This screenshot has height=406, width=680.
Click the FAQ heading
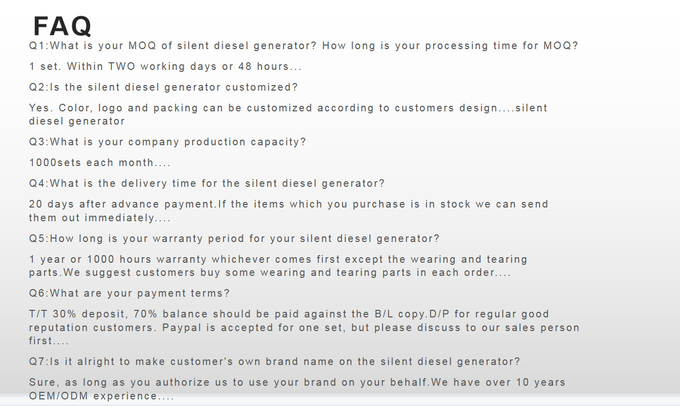[62, 26]
